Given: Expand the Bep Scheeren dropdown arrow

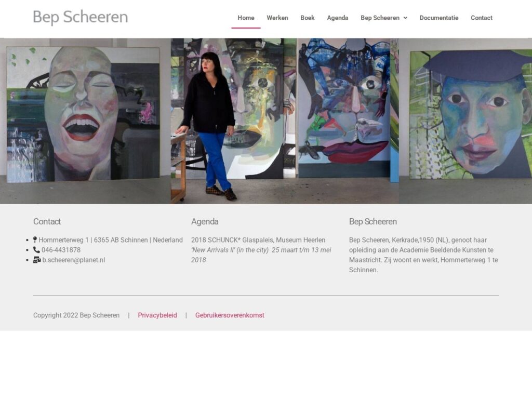Looking at the screenshot, I should [405, 18].
